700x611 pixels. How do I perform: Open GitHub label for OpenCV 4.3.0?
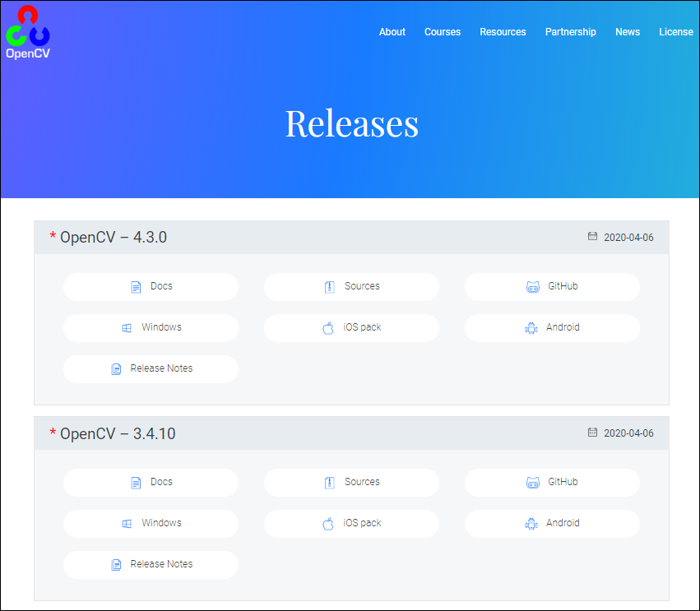coord(563,286)
